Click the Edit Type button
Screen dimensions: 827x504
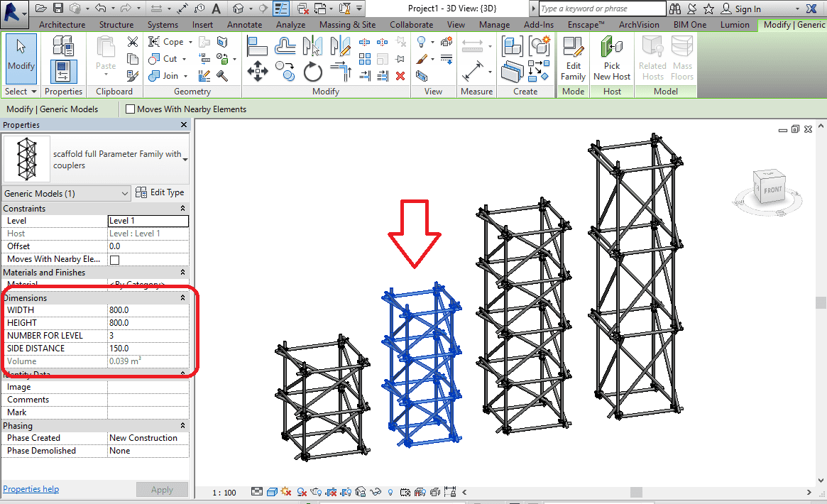coord(160,192)
